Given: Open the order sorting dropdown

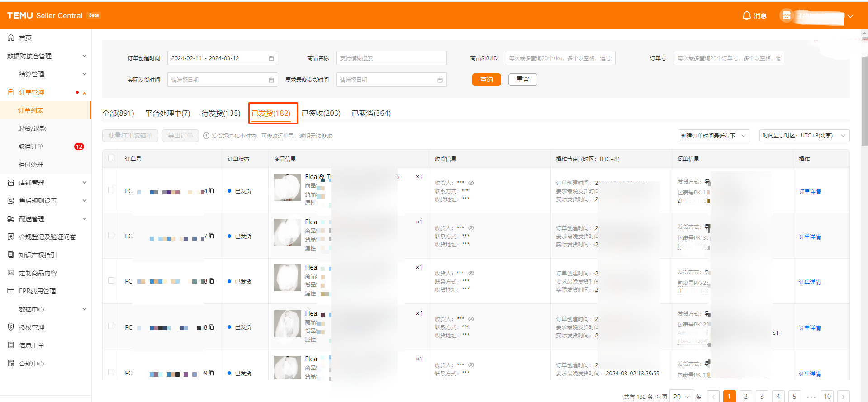Looking at the screenshot, I should (x=714, y=136).
